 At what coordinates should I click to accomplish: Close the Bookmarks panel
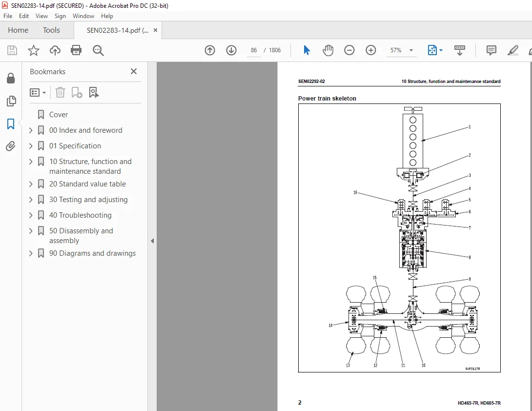(x=134, y=71)
